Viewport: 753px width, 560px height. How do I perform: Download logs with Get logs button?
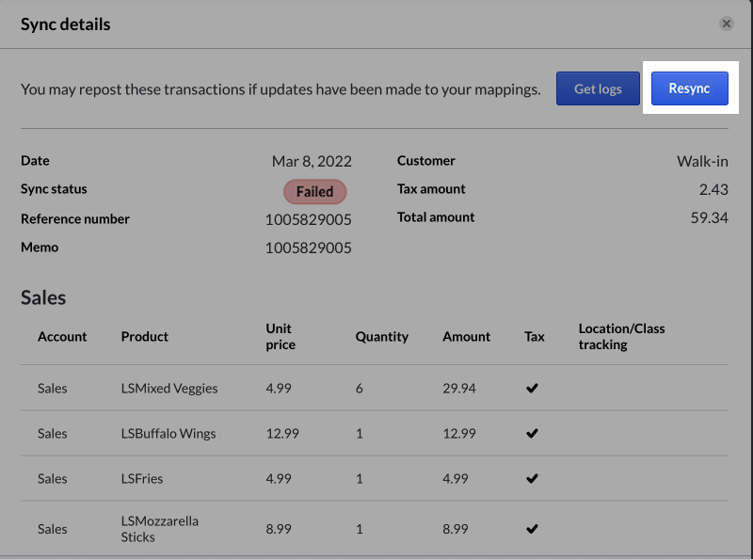click(598, 88)
